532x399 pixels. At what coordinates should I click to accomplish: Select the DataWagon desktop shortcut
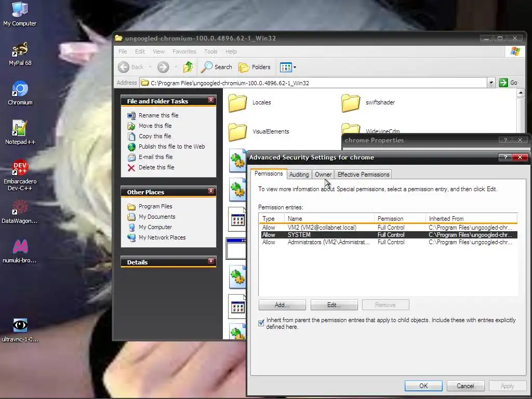(20, 212)
